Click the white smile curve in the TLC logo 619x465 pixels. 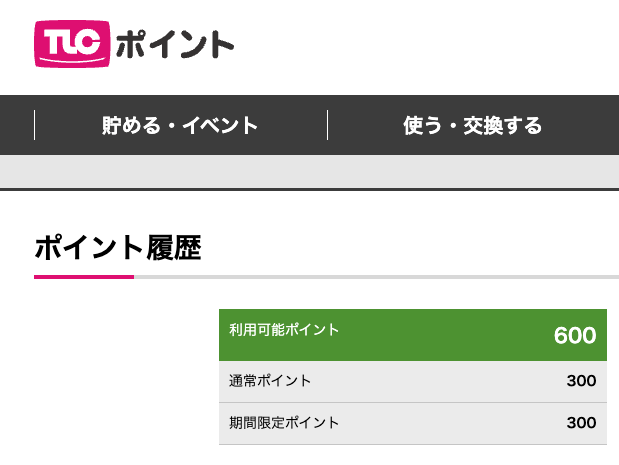click(72, 60)
